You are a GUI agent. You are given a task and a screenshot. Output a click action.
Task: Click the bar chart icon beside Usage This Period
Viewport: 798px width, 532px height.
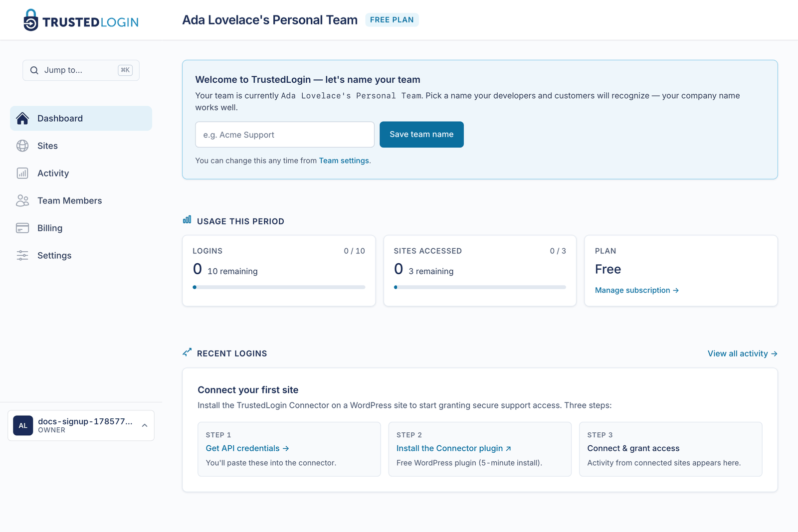(x=187, y=220)
